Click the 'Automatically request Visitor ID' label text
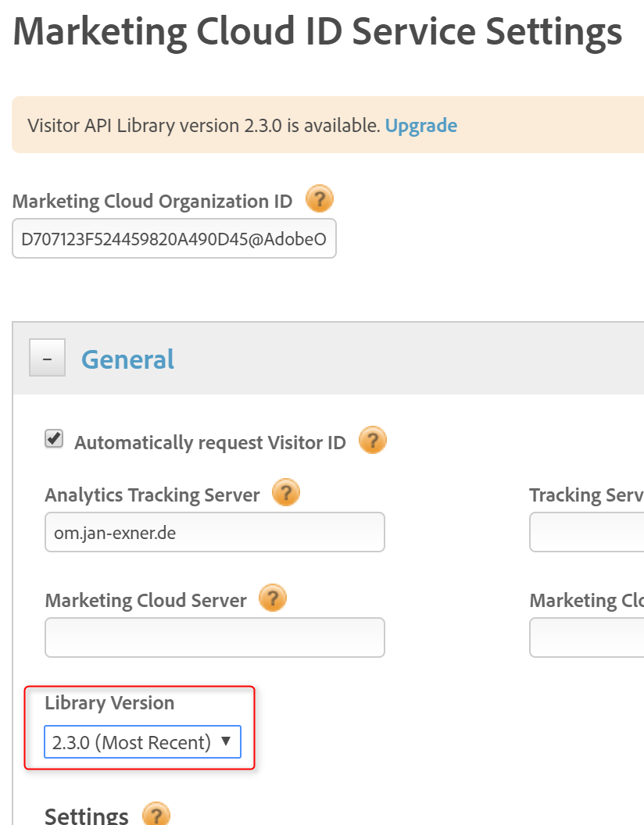This screenshot has width=644, height=825. pyautogui.click(x=209, y=443)
